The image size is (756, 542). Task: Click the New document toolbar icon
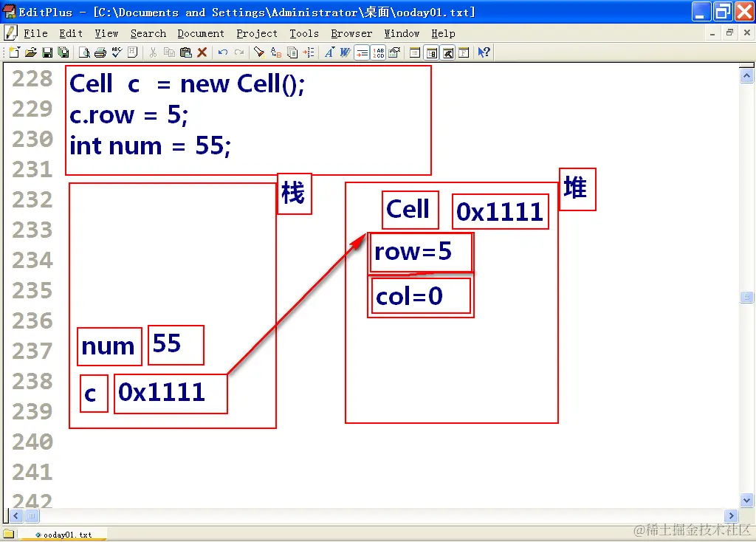pyautogui.click(x=14, y=52)
